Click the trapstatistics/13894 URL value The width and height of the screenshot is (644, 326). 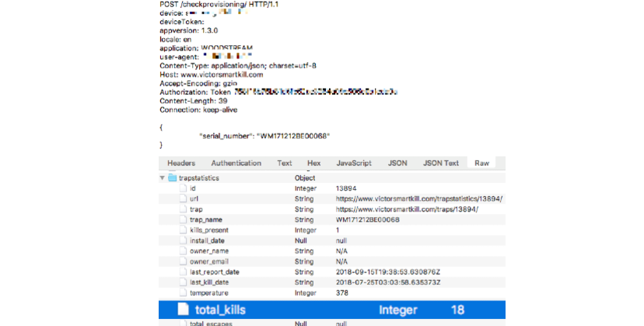coord(419,199)
